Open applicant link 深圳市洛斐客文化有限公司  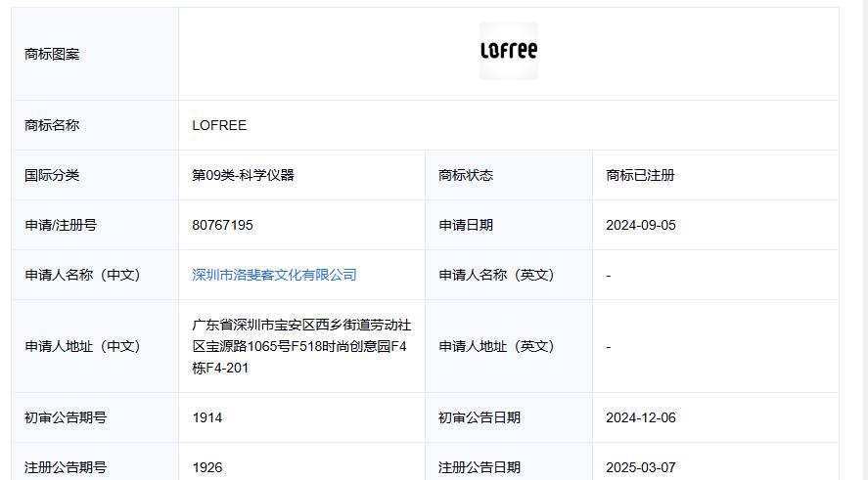point(274,275)
